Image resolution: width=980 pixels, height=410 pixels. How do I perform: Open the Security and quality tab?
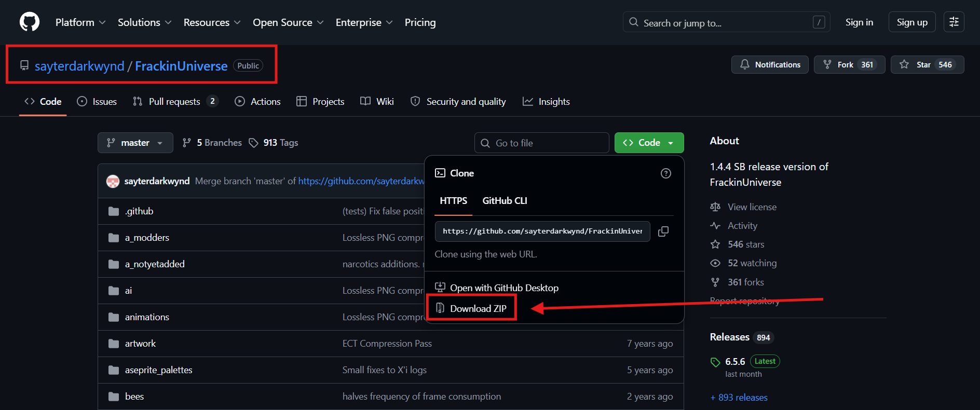(458, 102)
